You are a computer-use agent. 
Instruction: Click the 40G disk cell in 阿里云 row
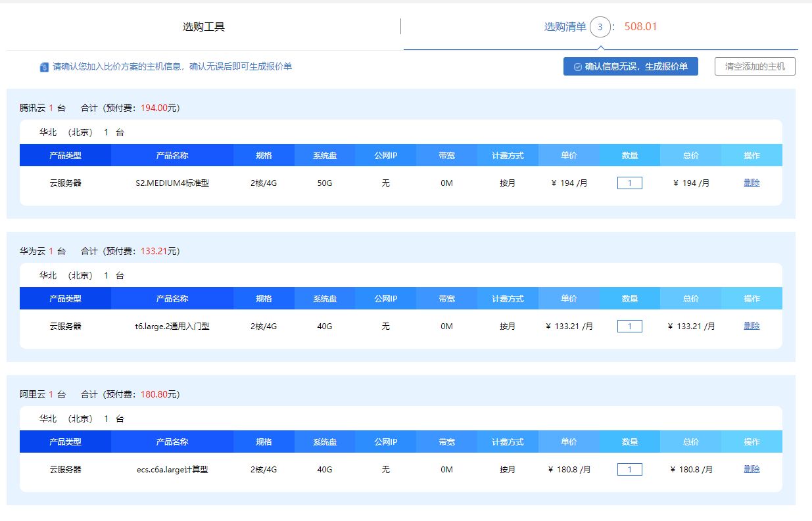click(x=325, y=470)
